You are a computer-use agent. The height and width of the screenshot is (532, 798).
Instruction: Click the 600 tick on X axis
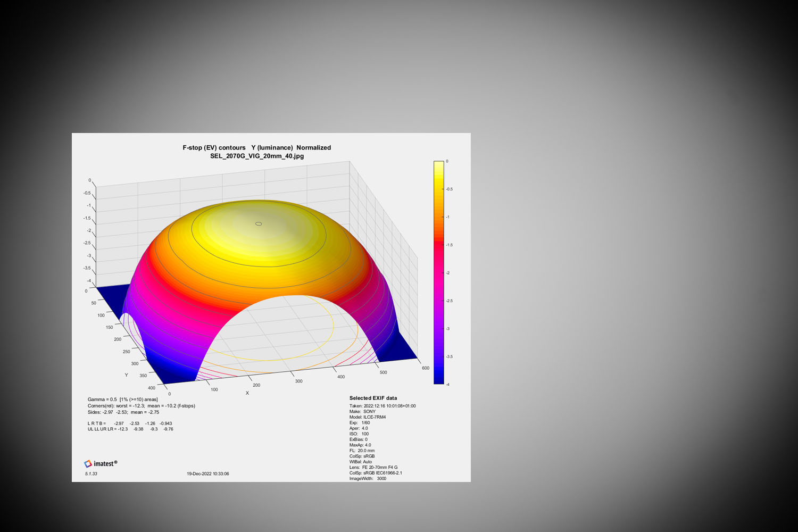tap(425, 368)
